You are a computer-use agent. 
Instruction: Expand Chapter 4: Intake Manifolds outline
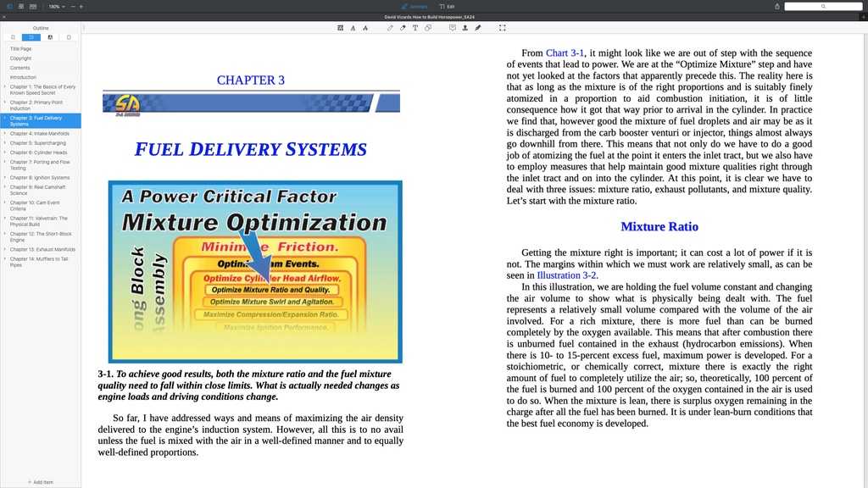(x=5, y=133)
